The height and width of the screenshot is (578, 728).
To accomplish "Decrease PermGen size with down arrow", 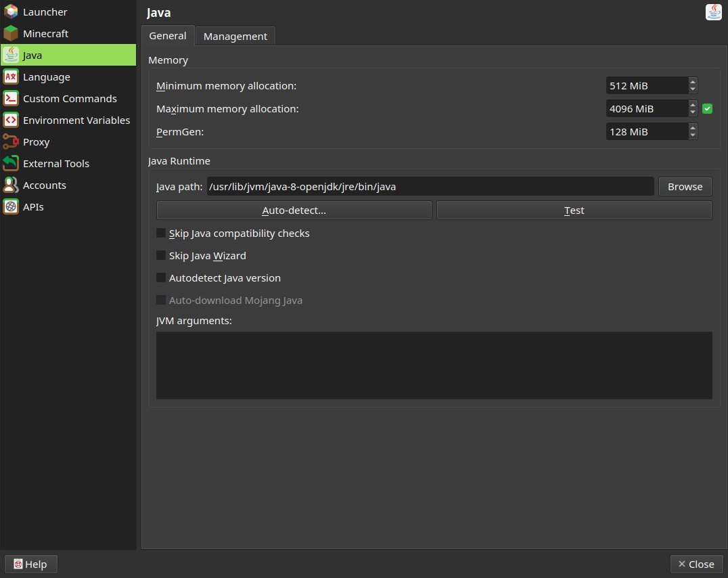I will [693, 135].
